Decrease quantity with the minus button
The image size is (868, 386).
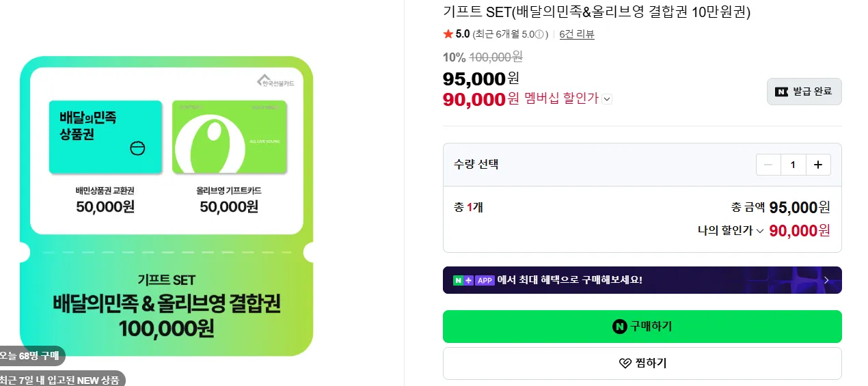768,165
